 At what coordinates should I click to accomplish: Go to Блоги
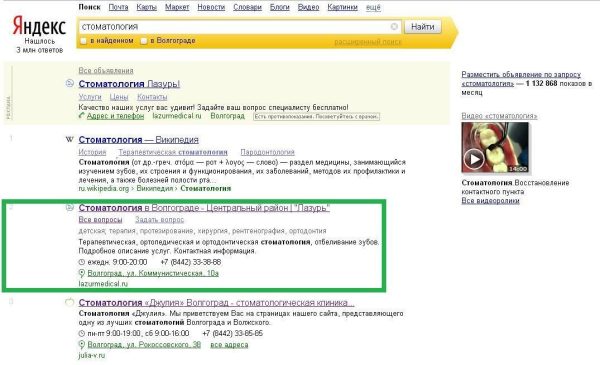pos(280,7)
